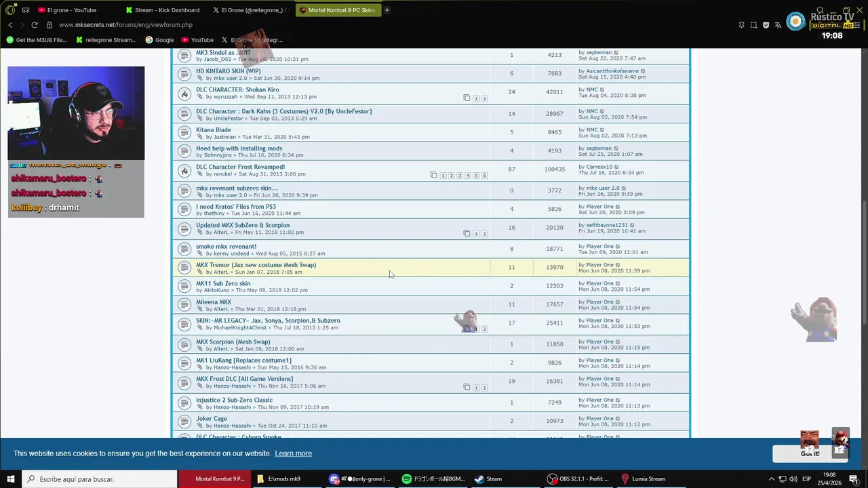
Task: Click the site padlock security icon
Action: 50,25
